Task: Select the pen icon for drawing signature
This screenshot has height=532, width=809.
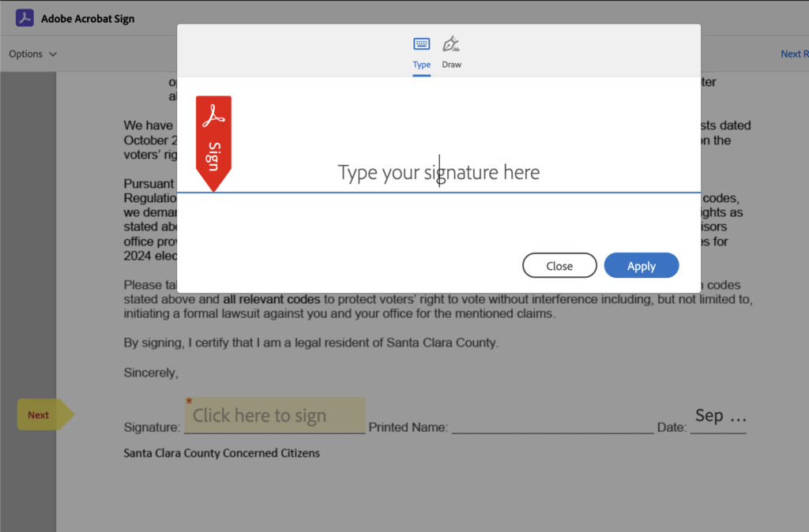Action: 451,43
